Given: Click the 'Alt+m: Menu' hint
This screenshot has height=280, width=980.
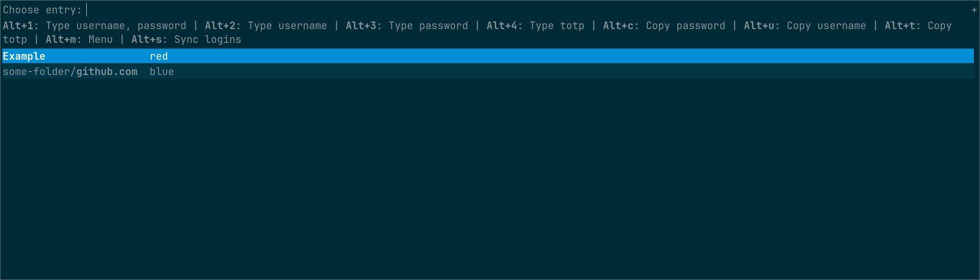Looking at the screenshot, I should pos(79,39).
